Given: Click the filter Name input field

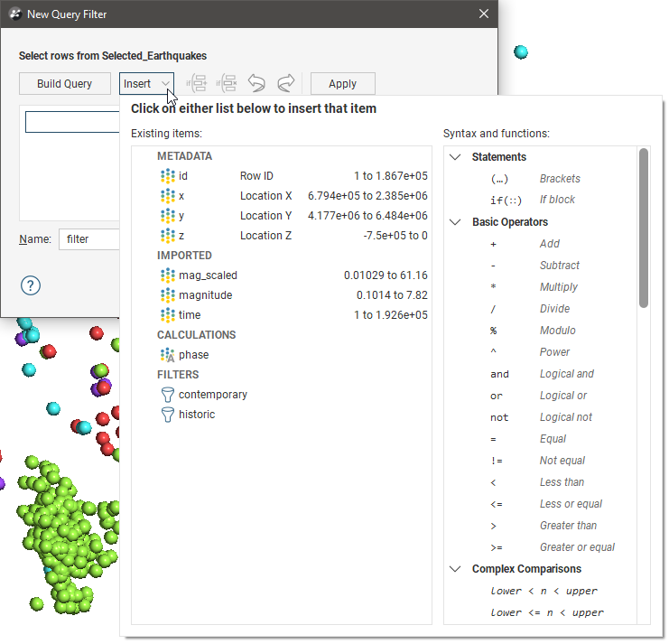Looking at the screenshot, I should [88, 239].
